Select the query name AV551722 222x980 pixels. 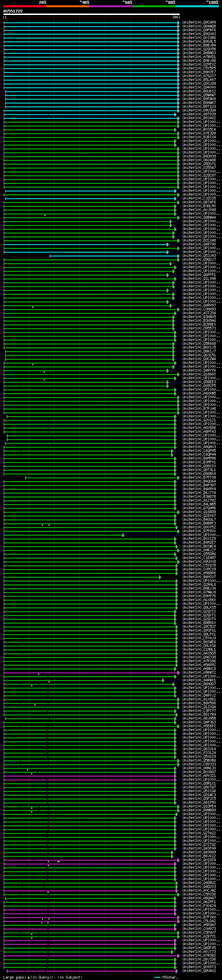point(13,11)
